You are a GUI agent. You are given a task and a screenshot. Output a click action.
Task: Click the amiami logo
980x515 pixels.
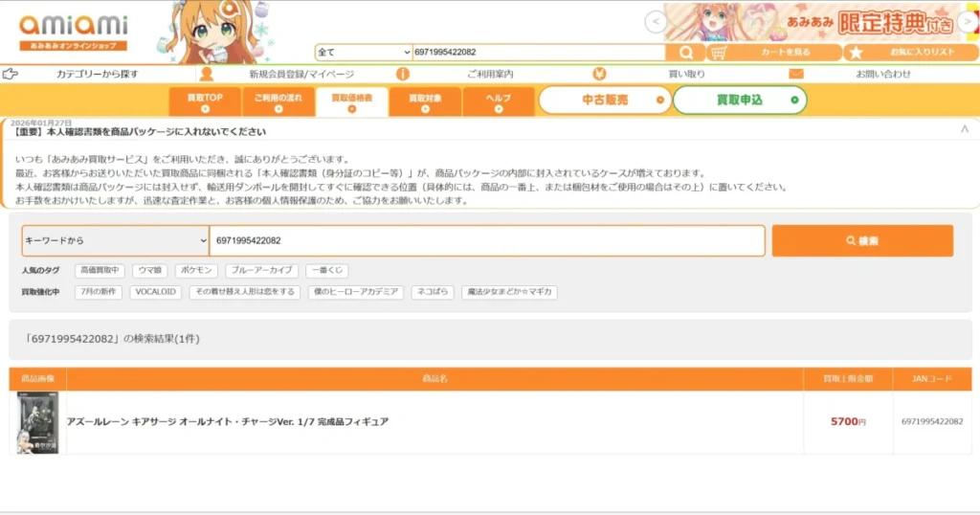[73, 33]
